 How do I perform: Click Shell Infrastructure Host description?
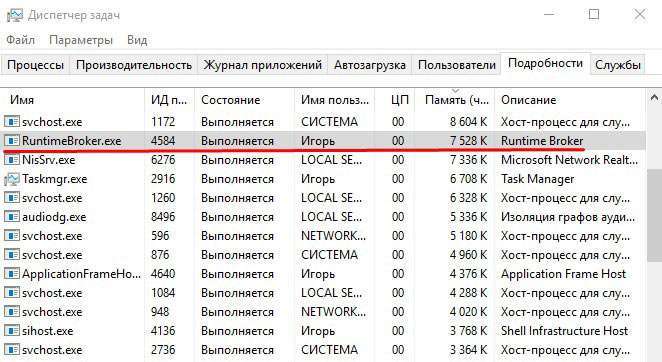tap(565, 331)
